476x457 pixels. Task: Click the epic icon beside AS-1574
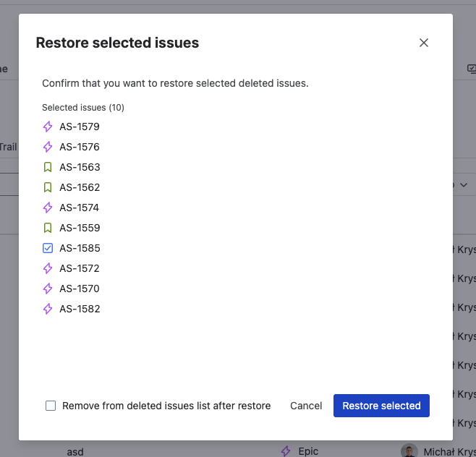pyautogui.click(x=48, y=208)
